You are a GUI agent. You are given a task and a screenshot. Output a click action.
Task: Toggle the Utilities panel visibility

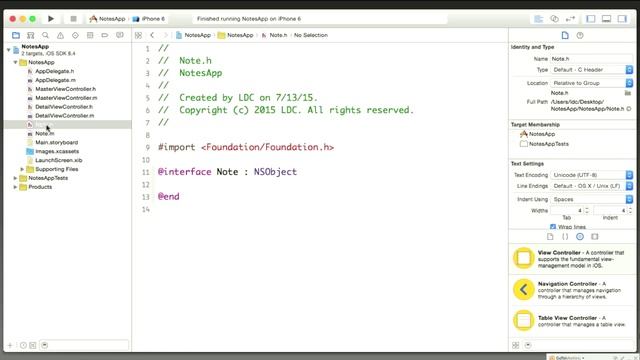click(x=622, y=19)
